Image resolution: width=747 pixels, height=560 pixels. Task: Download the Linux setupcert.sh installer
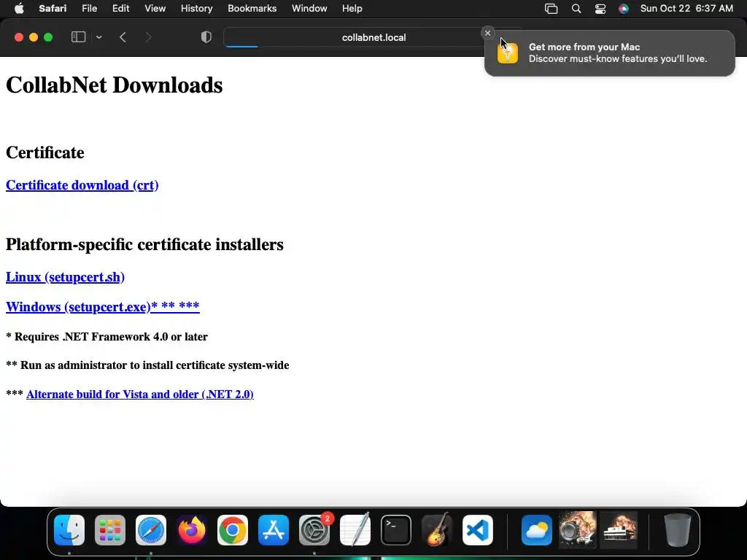(x=65, y=277)
